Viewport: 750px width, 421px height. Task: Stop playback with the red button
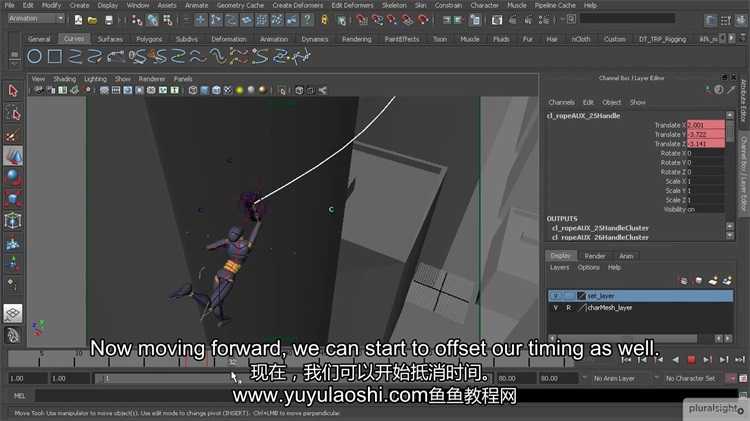(691, 359)
